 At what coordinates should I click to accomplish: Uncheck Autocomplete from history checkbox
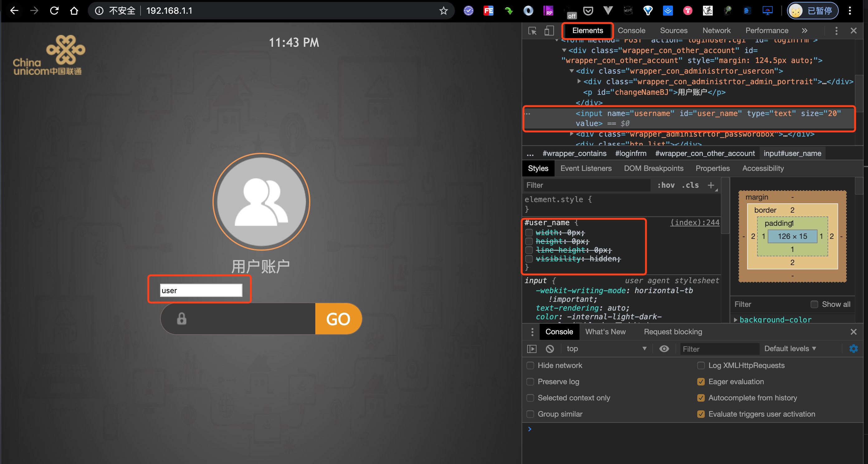tap(701, 398)
